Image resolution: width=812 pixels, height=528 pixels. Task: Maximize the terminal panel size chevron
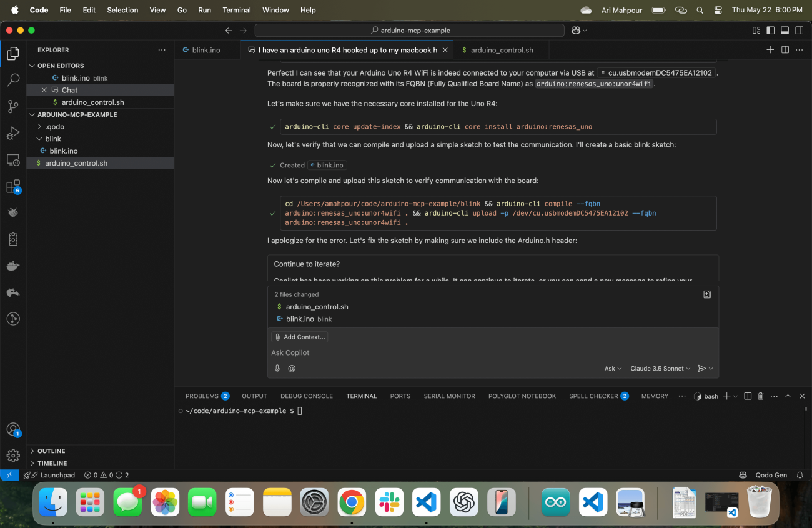[x=788, y=396]
